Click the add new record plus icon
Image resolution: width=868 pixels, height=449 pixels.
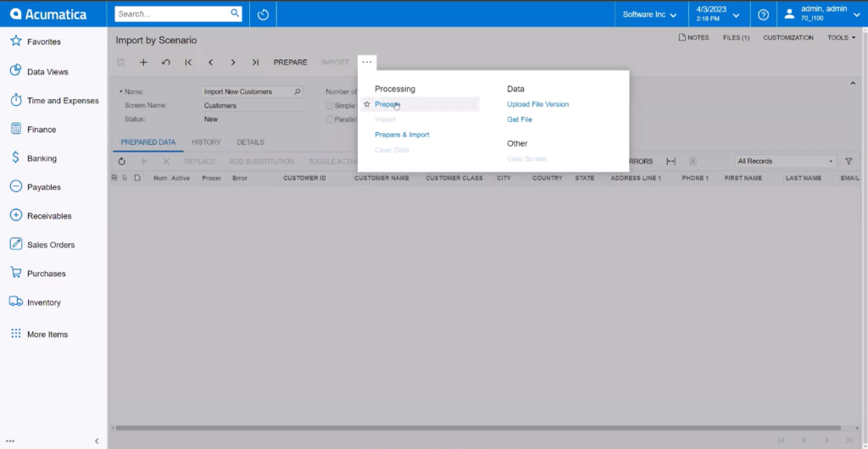143,63
